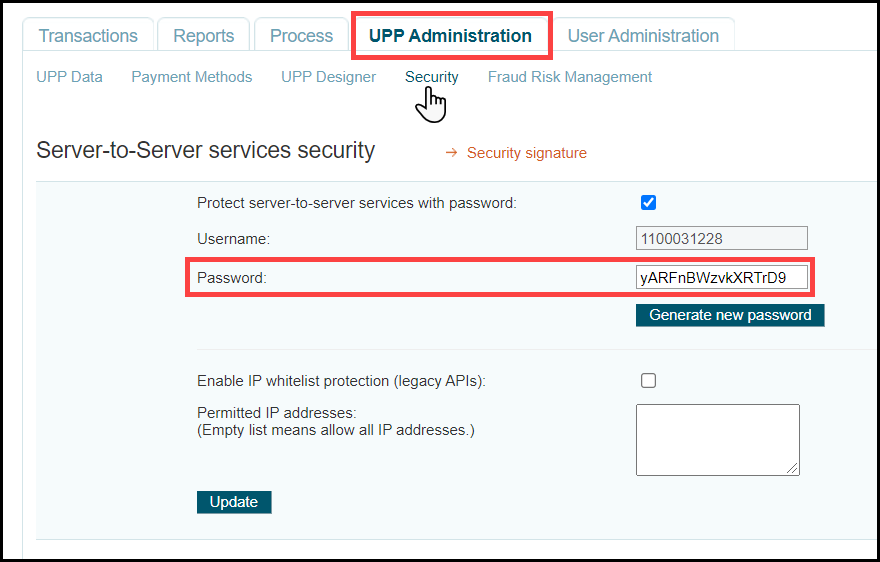Switch to the Reports tab
880x562 pixels.
[203, 36]
